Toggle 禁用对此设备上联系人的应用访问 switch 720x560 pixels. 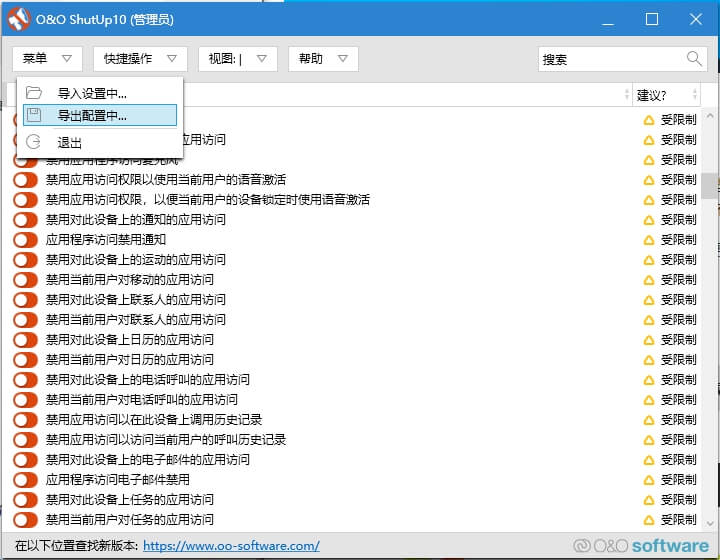pyautogui.click(x=25, y=300)
